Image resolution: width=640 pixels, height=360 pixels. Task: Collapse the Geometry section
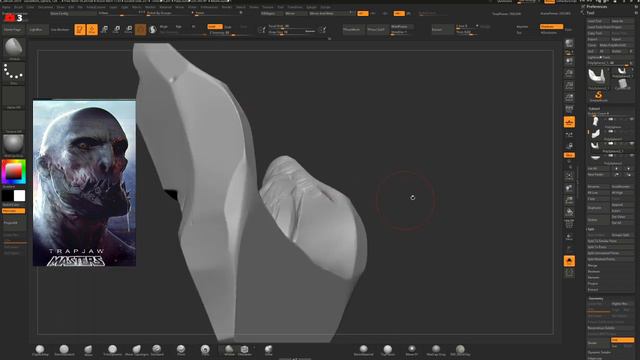(x=596, y=298)
